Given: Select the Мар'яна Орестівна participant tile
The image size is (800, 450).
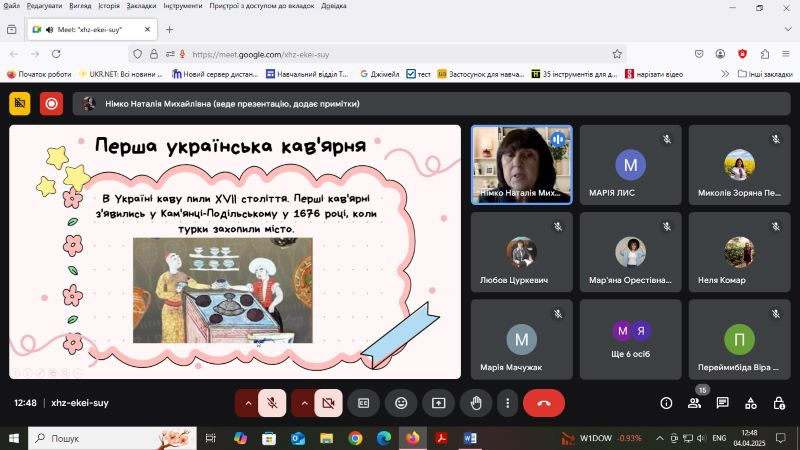Looking at the screenshot, I should (631, 252).
